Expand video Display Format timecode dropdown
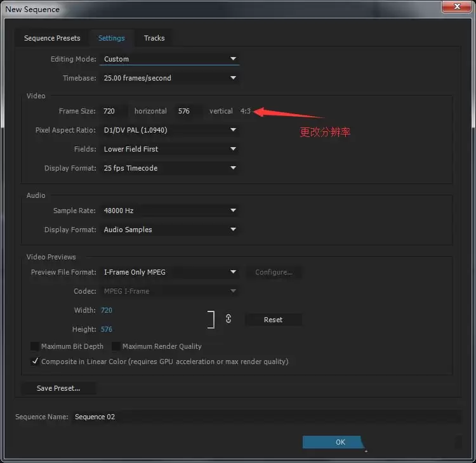The image size is (476, 463). tap(169, 168)
